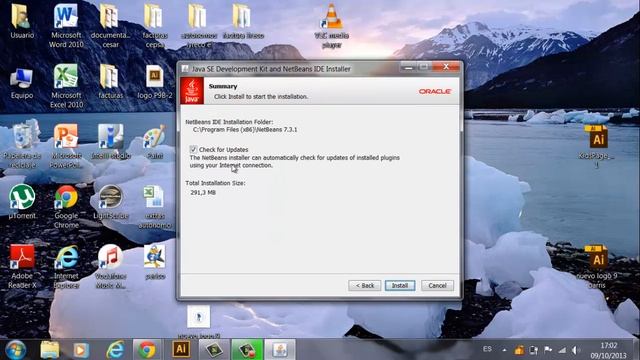Screen dimensions: 640x360
Task: Open the KidsPage Illustrator file on desktop
Action: point(597,146)
